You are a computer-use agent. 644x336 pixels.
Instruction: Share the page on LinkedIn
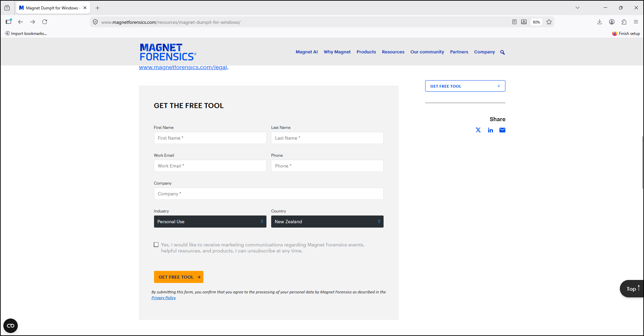[x=490, y=130]
